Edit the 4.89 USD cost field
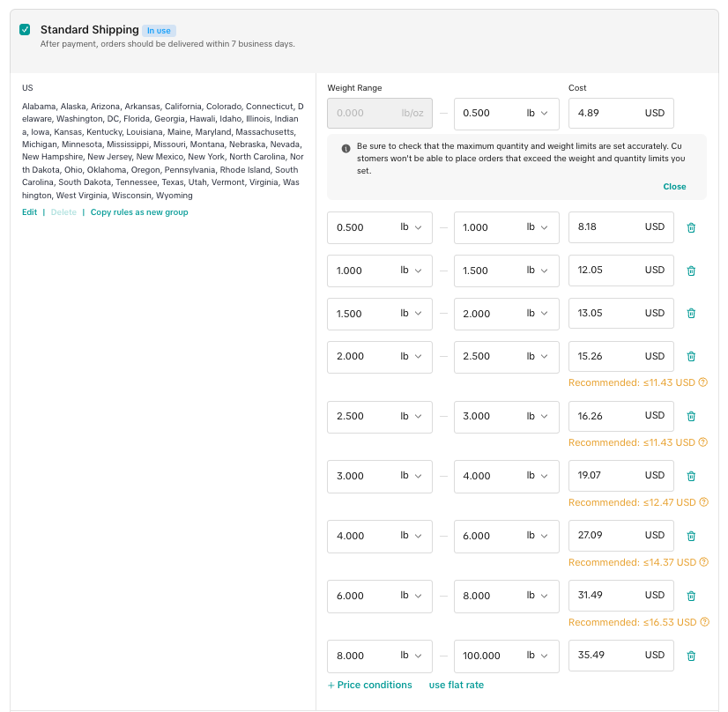The height and width of the screenshot is (712, 728). (608, 114)
